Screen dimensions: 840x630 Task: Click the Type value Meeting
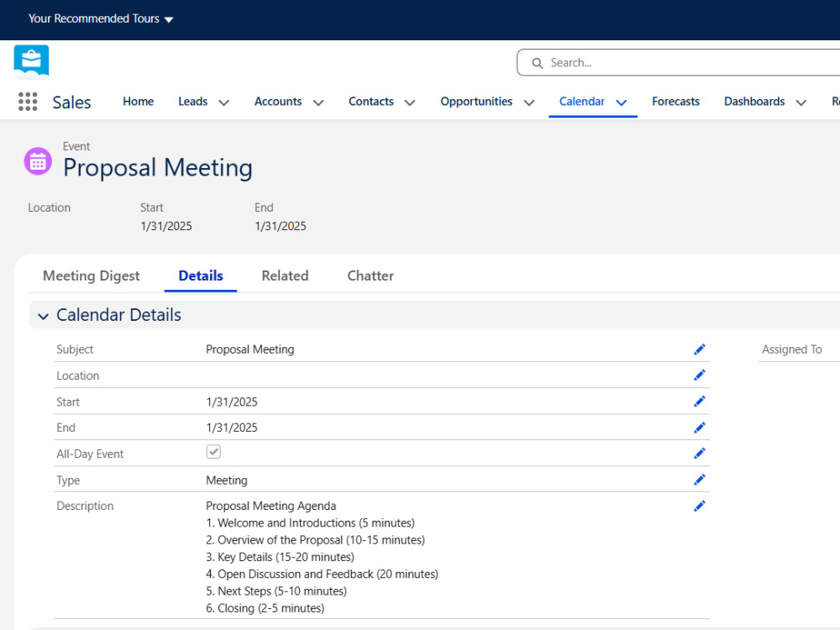click(x=227, y=480)
